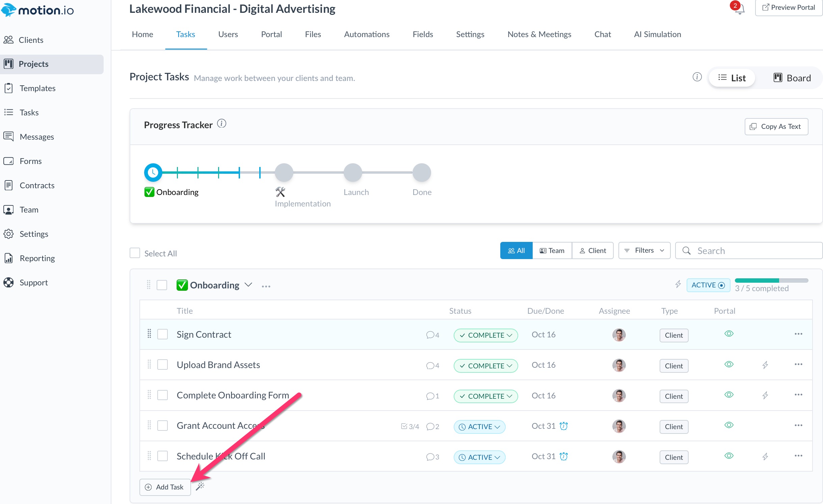823x504 pixels.
Task: Check the Select All checkbox
Action: (135, 253)
